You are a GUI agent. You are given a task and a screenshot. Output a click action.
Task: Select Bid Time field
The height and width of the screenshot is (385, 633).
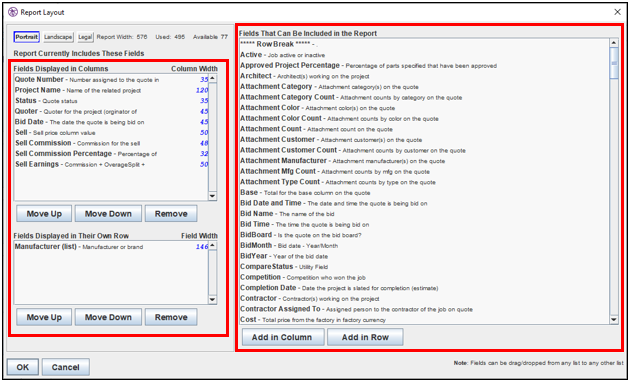[x=424, y=224]
